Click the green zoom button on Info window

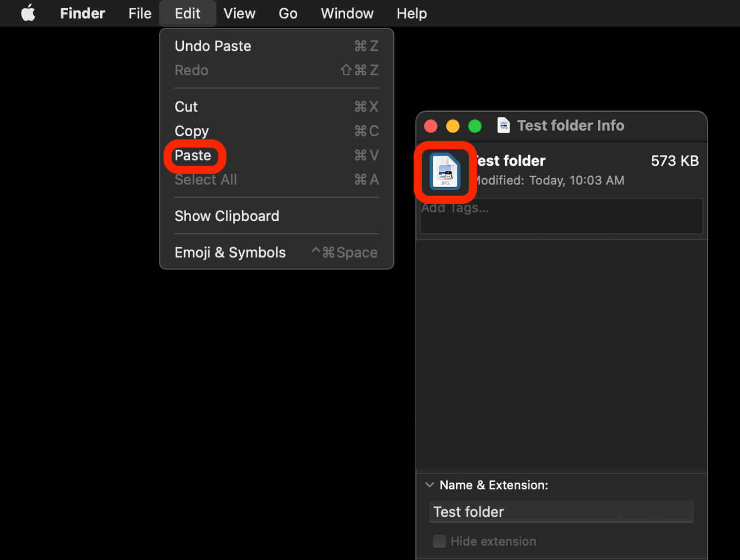[x=474, y=126]
